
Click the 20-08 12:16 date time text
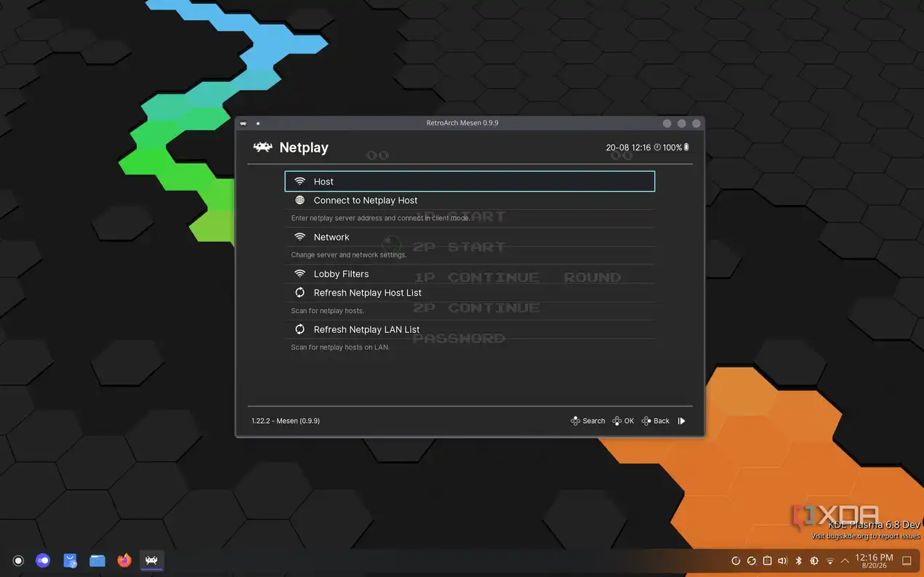click(628, 148)
